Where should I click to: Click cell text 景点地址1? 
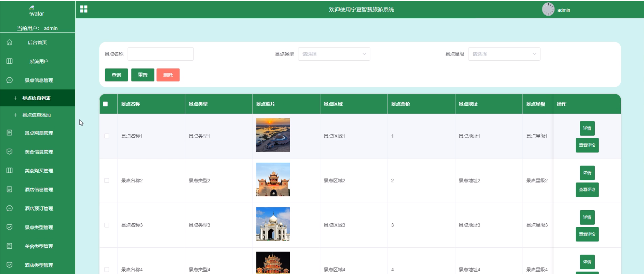coord(469,136)
